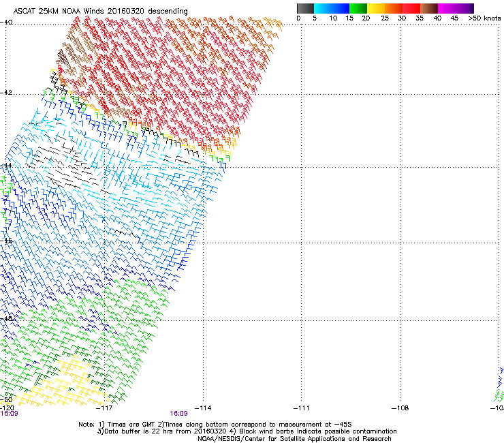Click the latitude label "-44"

(6, 166)
